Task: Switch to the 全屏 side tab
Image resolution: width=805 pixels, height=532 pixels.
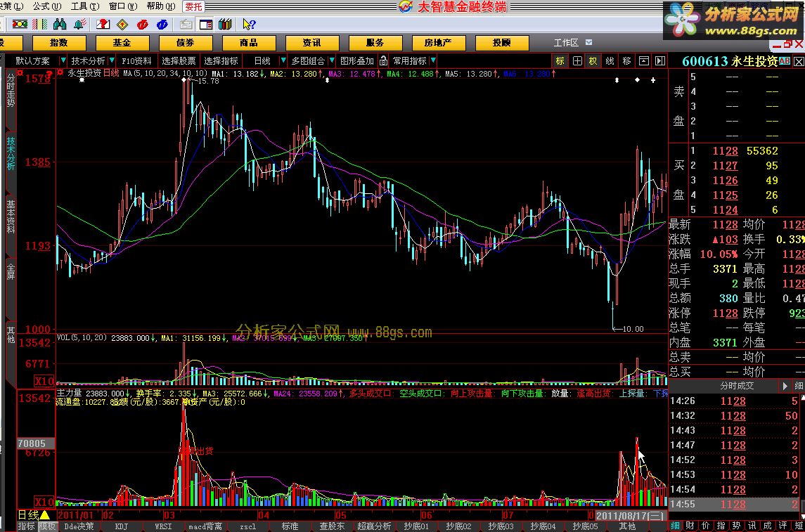Action: coord(11,272)
